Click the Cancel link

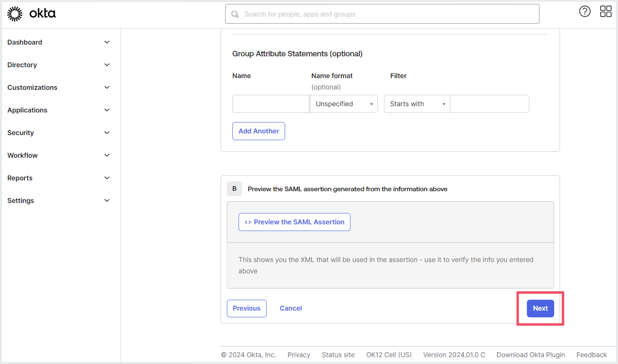click(291, 308)
